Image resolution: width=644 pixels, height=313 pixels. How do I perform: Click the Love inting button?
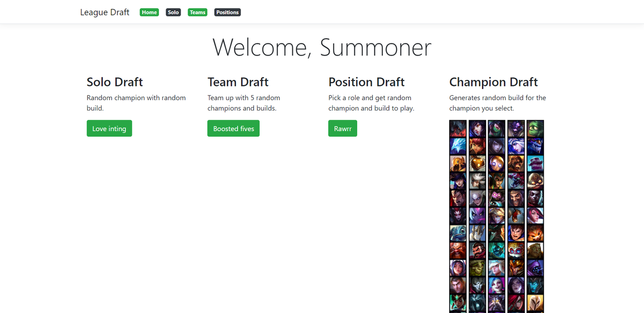click(109, 128)
